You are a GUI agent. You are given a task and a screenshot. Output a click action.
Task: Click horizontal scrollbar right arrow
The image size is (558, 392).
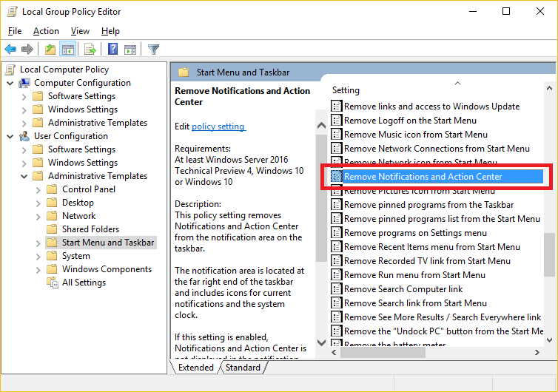537,352
